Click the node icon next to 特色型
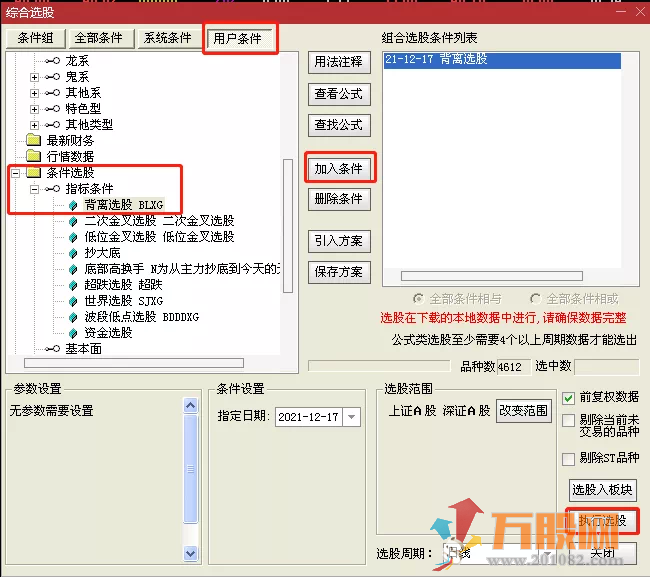The width and height of the screenshot is (650, 577). pyautogui.click(x=53, y=109)
